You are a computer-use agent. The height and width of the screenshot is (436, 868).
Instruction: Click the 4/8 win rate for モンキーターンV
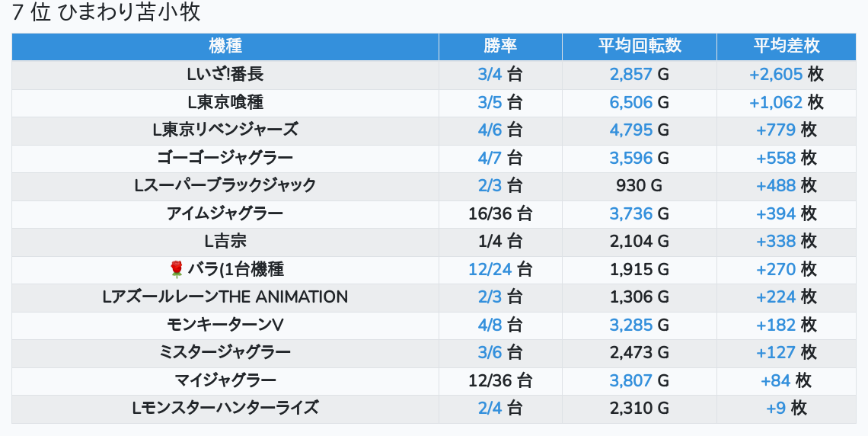coord(490,325)
